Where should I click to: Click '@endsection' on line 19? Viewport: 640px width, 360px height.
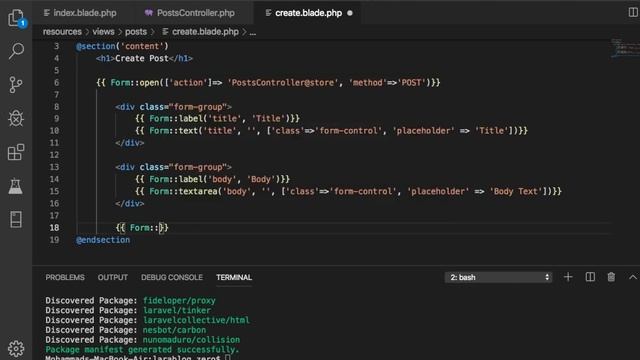[x=103, y=240]
